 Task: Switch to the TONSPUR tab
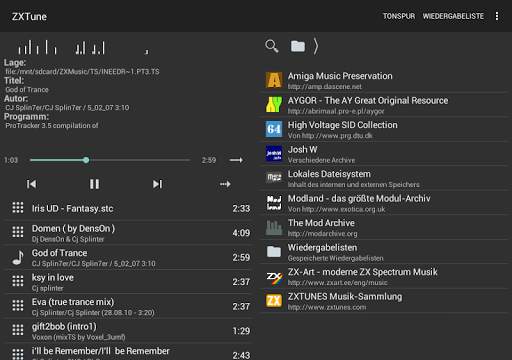(x=399, y=16)
